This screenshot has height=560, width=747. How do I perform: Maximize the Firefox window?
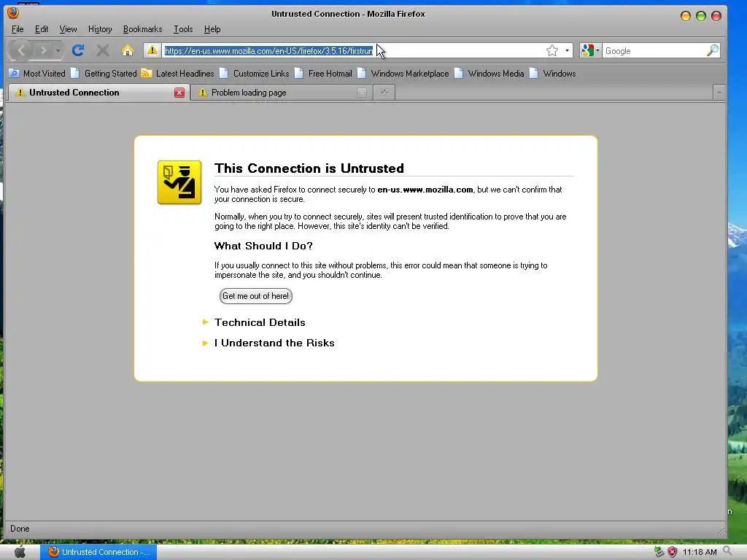click(701, 16)
